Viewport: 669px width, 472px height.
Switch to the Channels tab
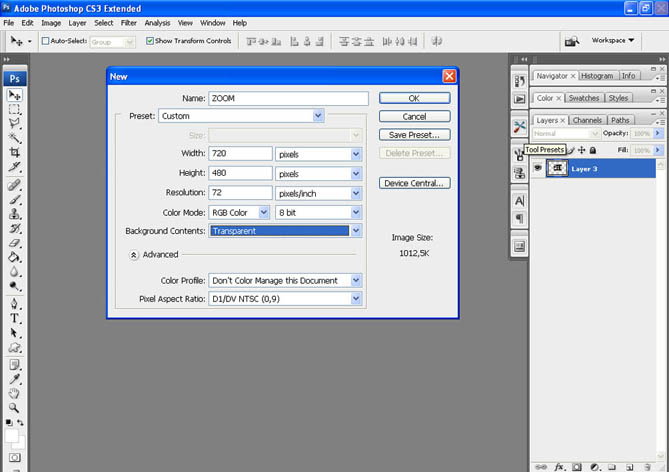point(587,120)
